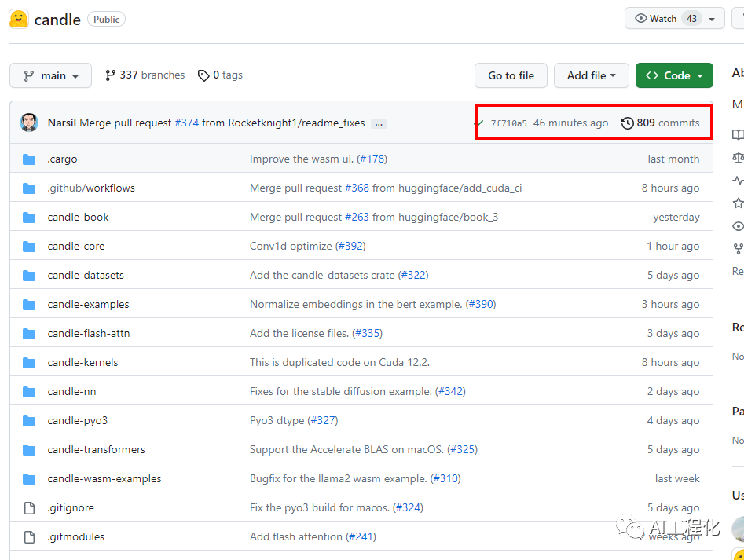The width and height of the screenshot is (744, 560).
Task: Open commit hash 7f710a5
Action: point(508,123)
